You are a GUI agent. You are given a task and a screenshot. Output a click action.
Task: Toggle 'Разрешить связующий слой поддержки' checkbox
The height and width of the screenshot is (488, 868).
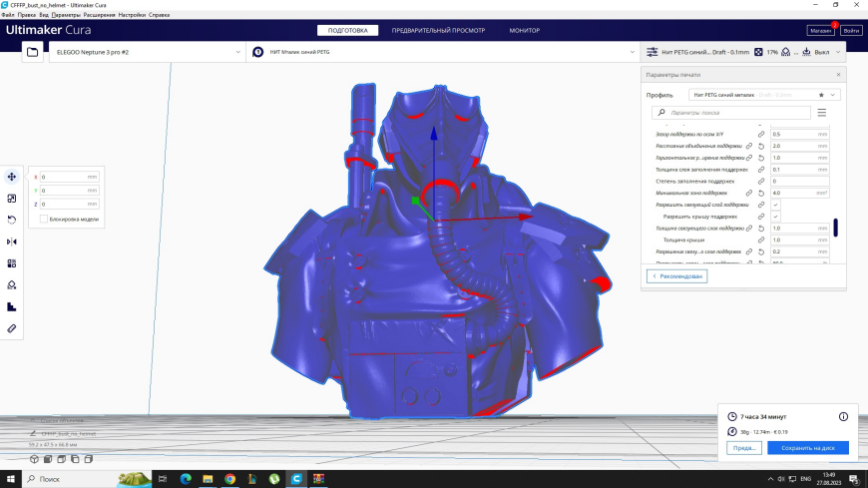pyautogui.click(x=775, y=205)
